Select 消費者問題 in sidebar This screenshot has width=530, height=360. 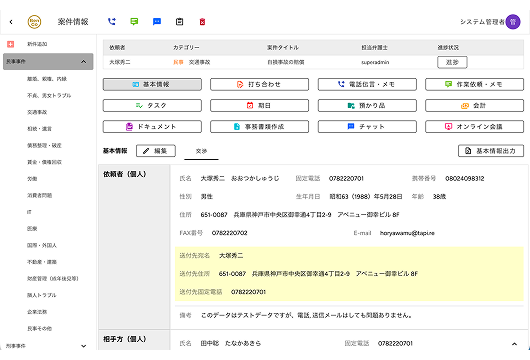coord(39,195)
